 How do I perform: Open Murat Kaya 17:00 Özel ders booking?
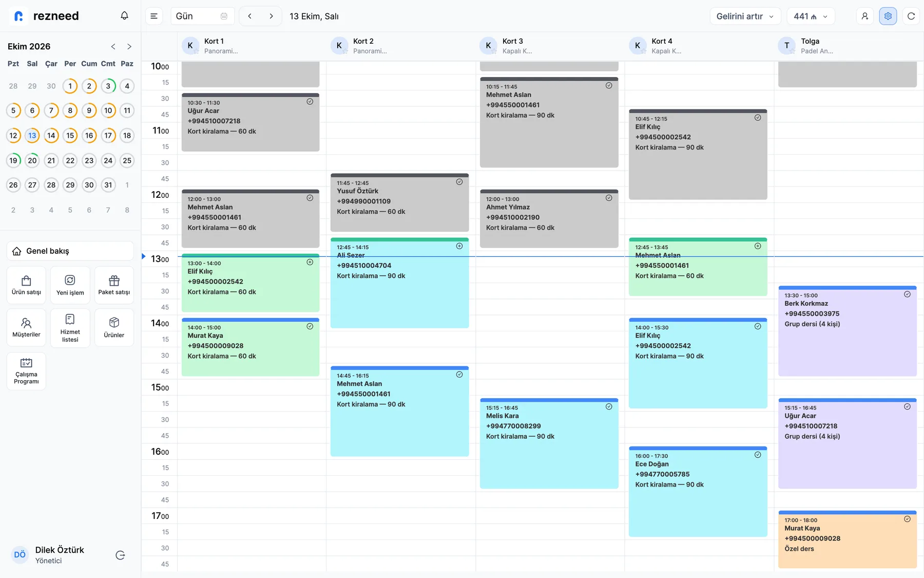[848, 539]
